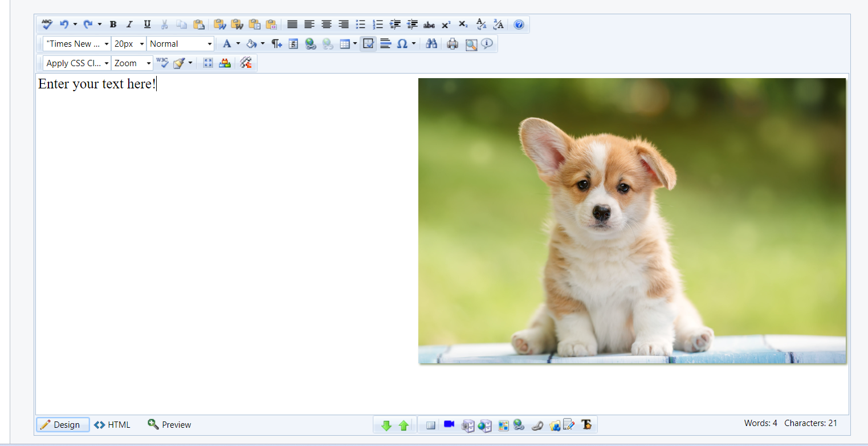Screen dimensions: 868x446
Task: Open the blue Help question-mark icon
Action: [x=519, y=25]
